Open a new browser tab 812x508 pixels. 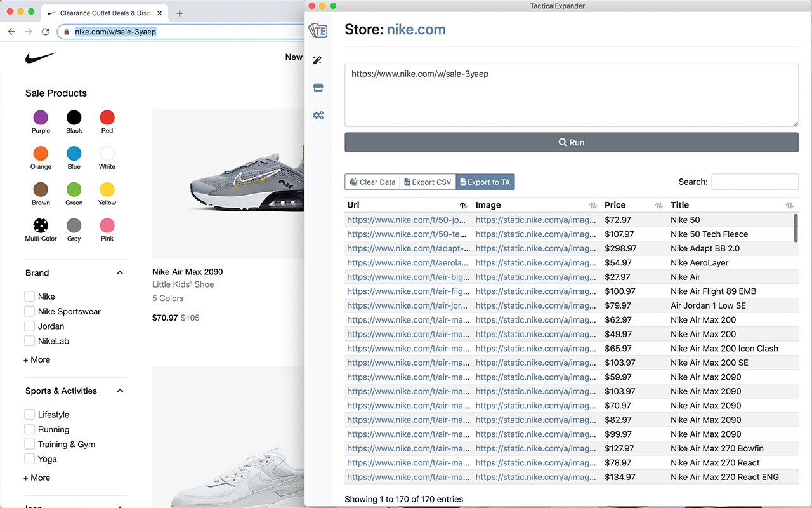point(180,13)
